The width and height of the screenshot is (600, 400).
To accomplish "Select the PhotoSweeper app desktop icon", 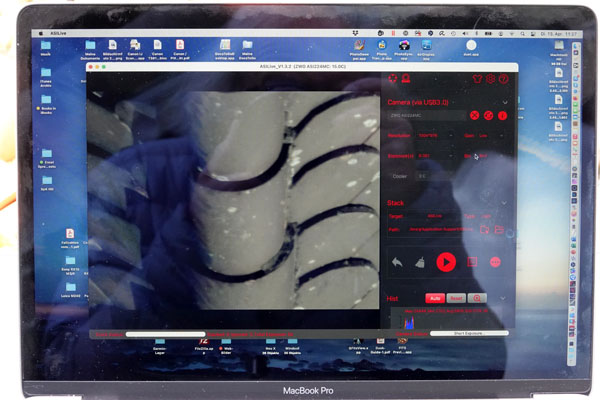I will point(359,50).
